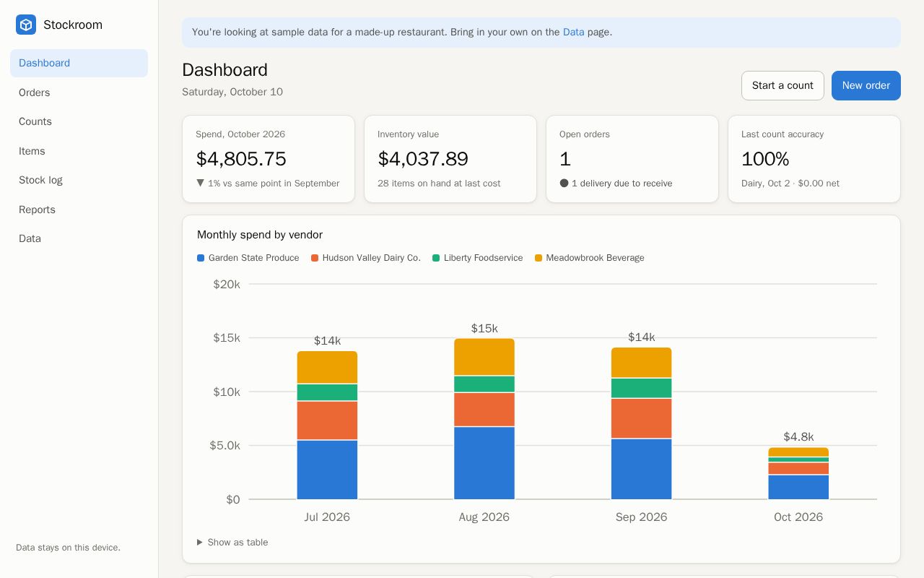Click the 100% last count accuracy figure
Viewport: 924px width, 578px height.
[765, 159]
